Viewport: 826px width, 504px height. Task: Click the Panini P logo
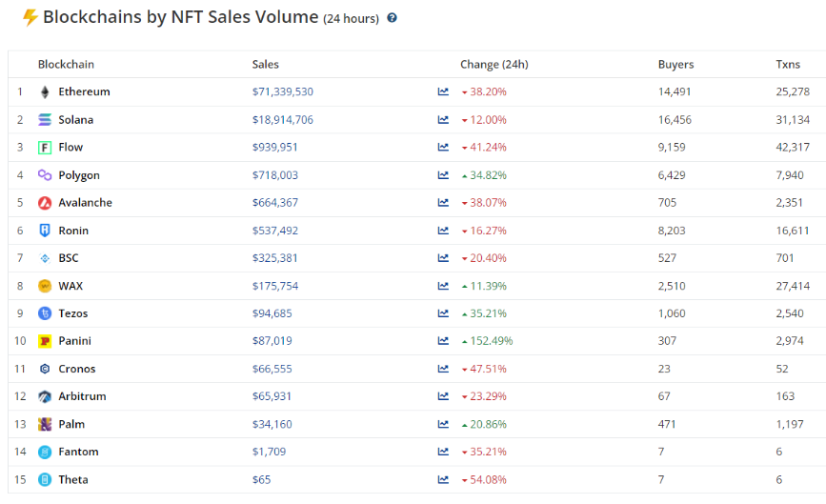click(45, 341)
